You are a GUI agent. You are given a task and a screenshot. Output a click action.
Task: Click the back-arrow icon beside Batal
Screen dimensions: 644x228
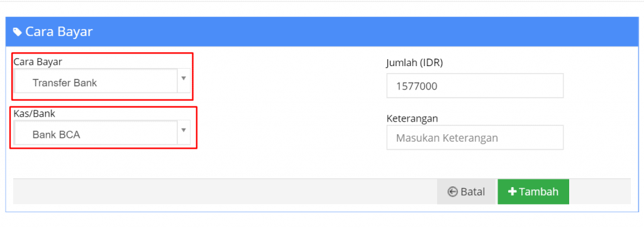tap(453, 191)
